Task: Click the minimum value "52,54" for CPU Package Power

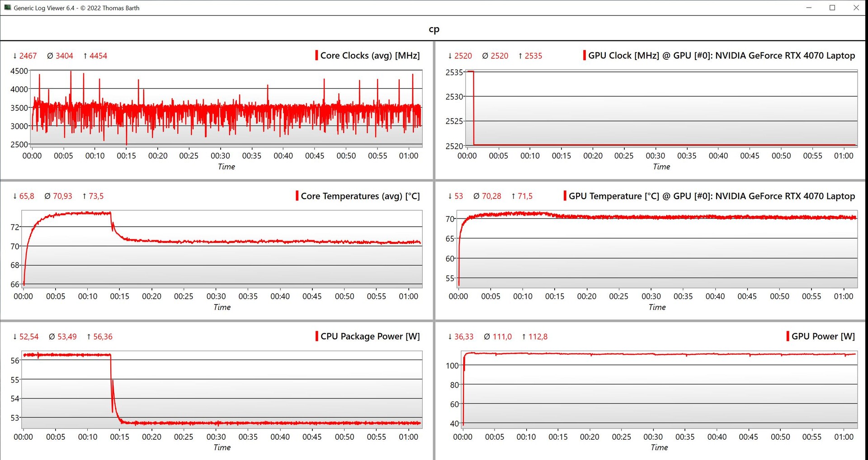Action: pos(29,337)
